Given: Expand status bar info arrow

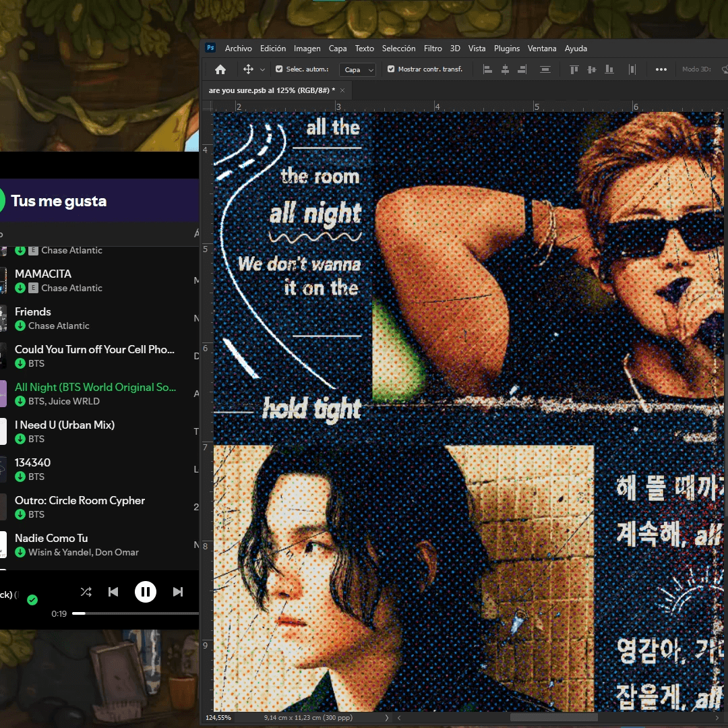Looking at the screenshot, I should pos(386,717).
